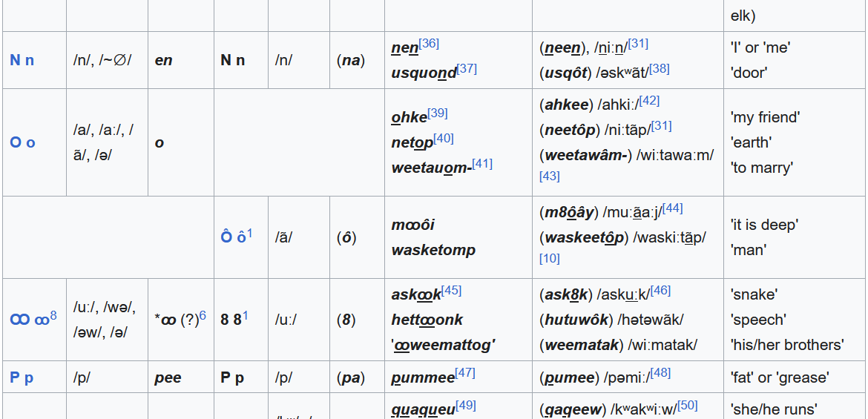Click citation 42 after /ahki:/
The image size is (868, 419).
pyautogui.click(x=649, y=100)
